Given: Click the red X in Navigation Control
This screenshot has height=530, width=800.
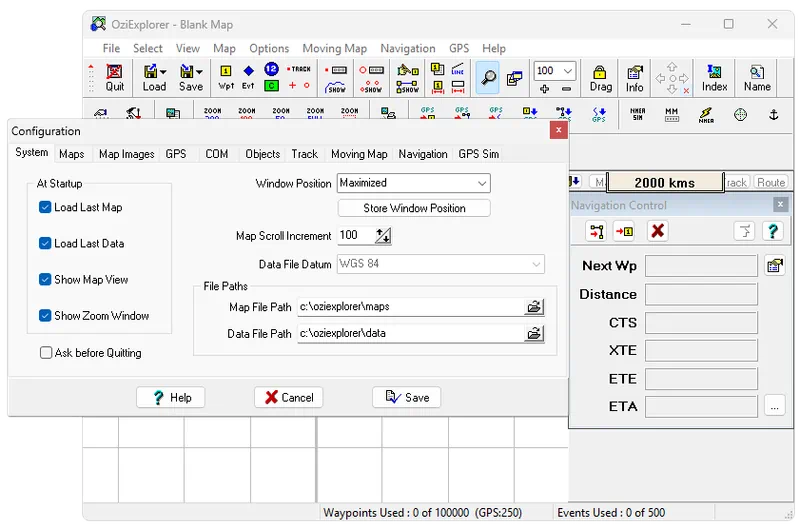Looking at the screenshot, I should 658,231.
